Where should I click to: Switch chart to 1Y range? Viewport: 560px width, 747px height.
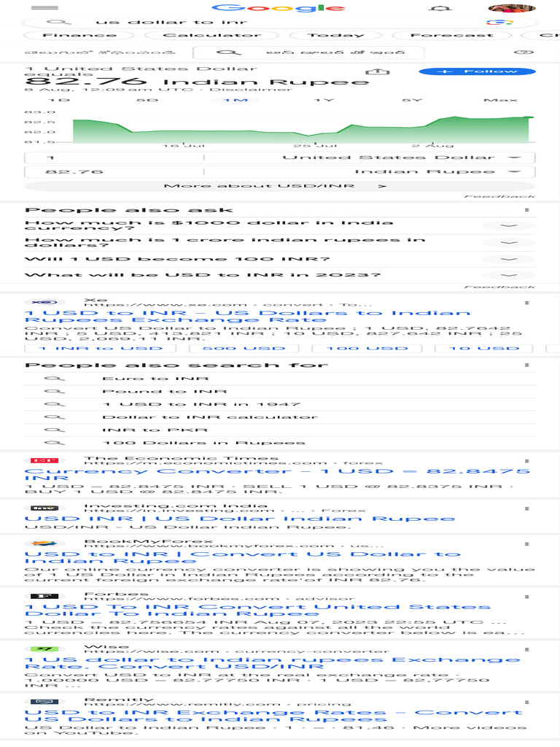pos(324,100)
